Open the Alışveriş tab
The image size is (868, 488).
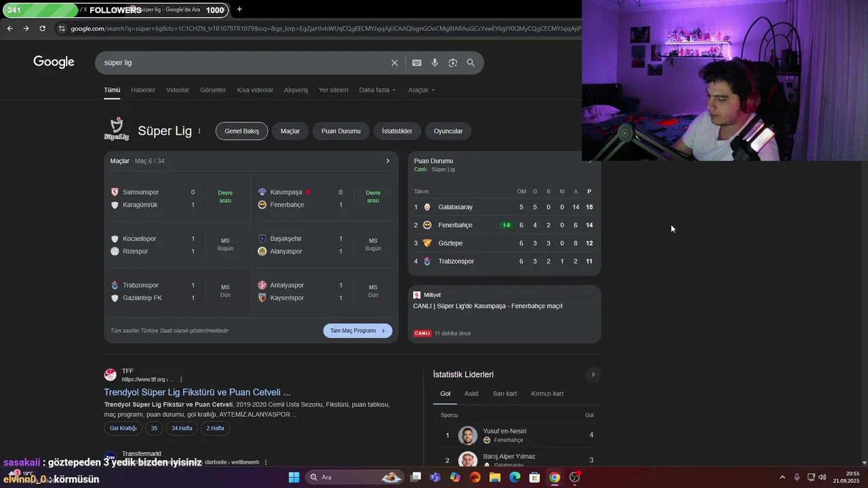296,89
